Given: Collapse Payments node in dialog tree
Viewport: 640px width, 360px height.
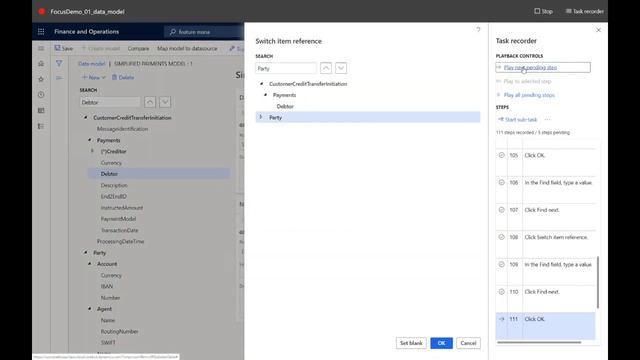Looking at the screenshot, I should [266, 95].
